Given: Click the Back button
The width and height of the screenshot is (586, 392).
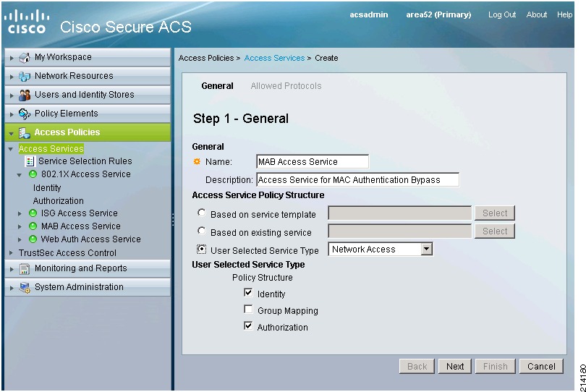Looking at the screenshot, I should [x=417, y=366].
